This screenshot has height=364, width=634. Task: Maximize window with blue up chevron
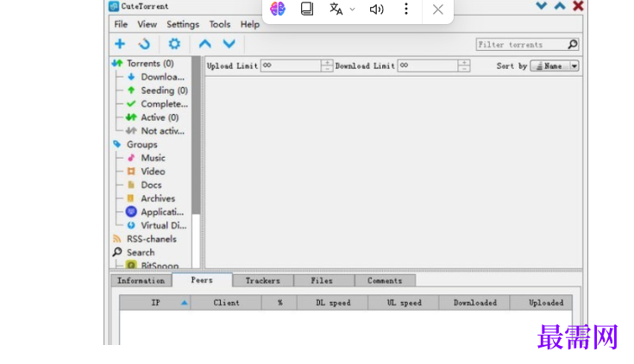coord(560,6)
